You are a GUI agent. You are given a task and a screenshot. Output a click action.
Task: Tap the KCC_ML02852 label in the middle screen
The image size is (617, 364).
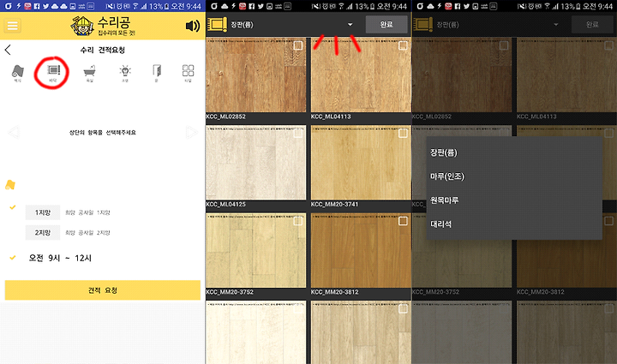click(x=226, y=116)
